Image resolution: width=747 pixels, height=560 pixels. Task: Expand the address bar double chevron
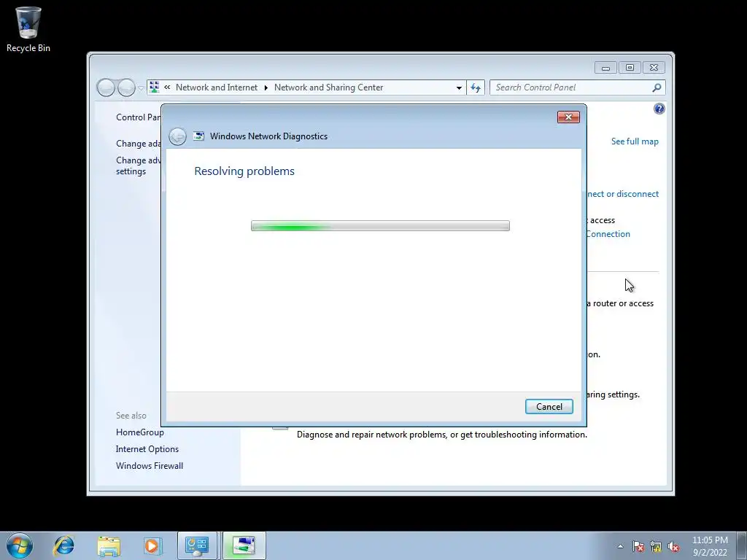167,87
